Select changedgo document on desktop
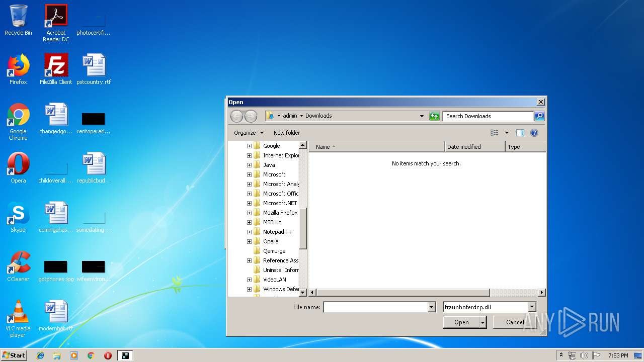 tap(56, 119)
